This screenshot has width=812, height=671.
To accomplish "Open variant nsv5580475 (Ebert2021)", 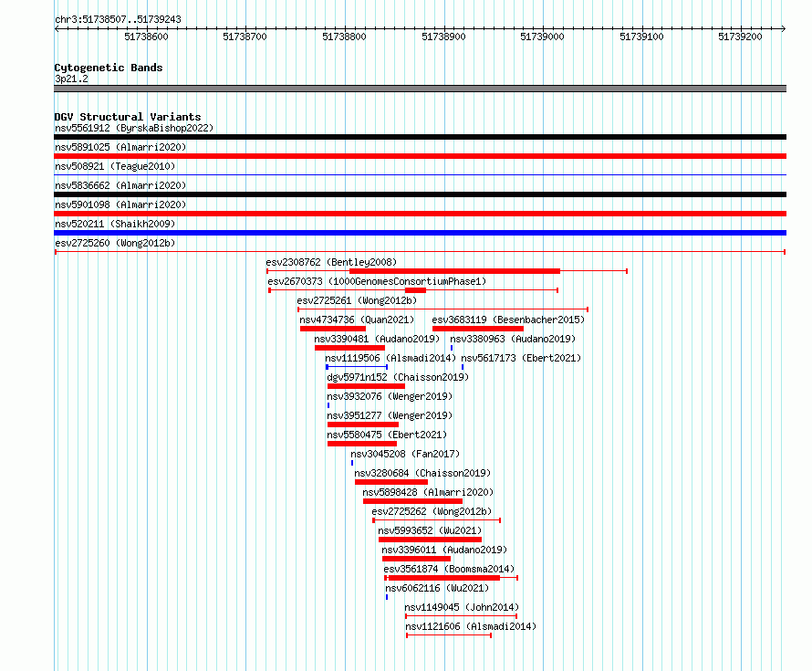I will click(387, 435).
